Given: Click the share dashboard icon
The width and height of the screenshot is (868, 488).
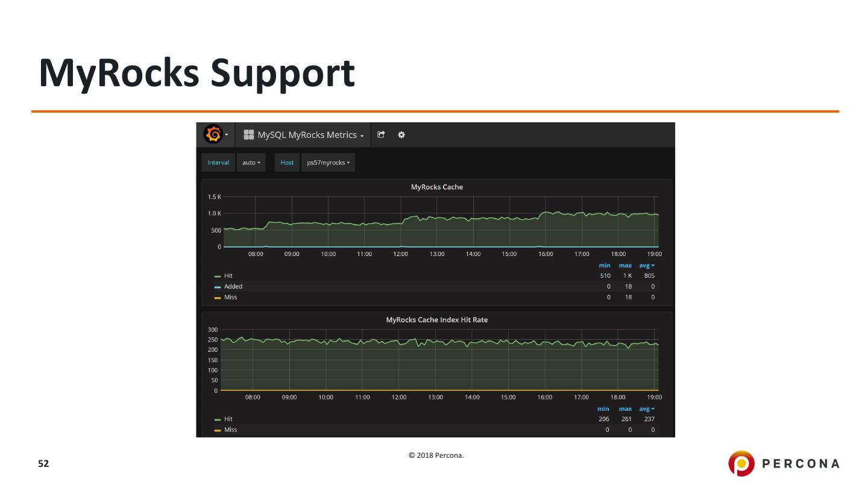Looking at the screenshot, I should [381, 135].
